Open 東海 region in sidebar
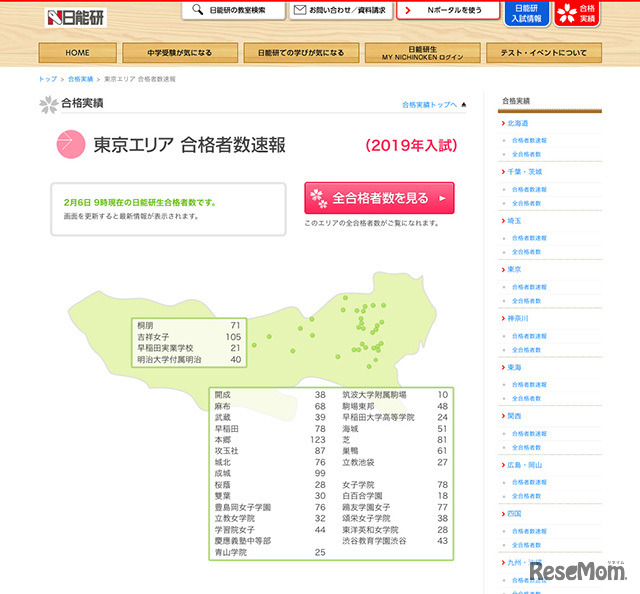This screenshot has width=640, height=594. click(514, 367)
